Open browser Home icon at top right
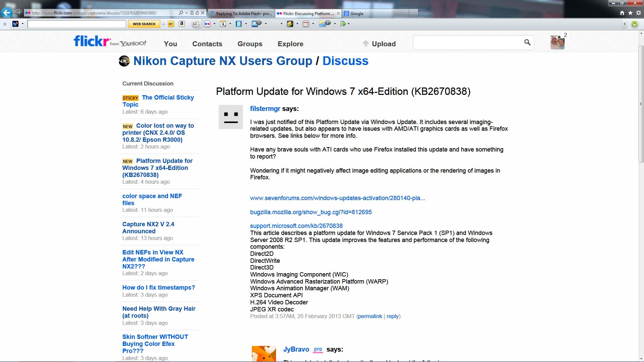Viewport: 644px width, 362px height. click(x=622, y=13)
